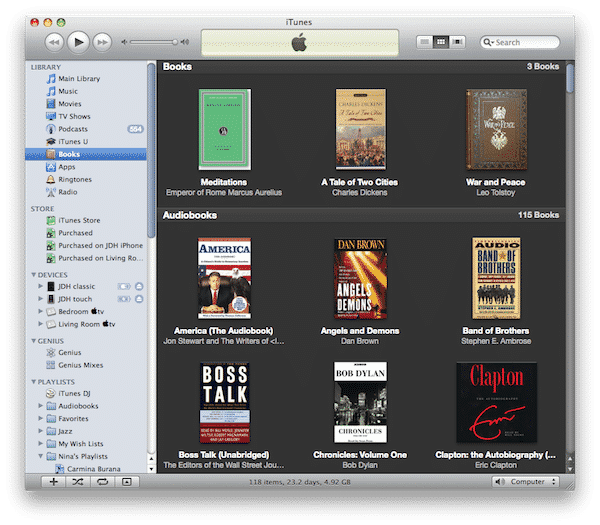Expand the Bedroom Apple TV
600x525 pixels.
click(41, 311)
